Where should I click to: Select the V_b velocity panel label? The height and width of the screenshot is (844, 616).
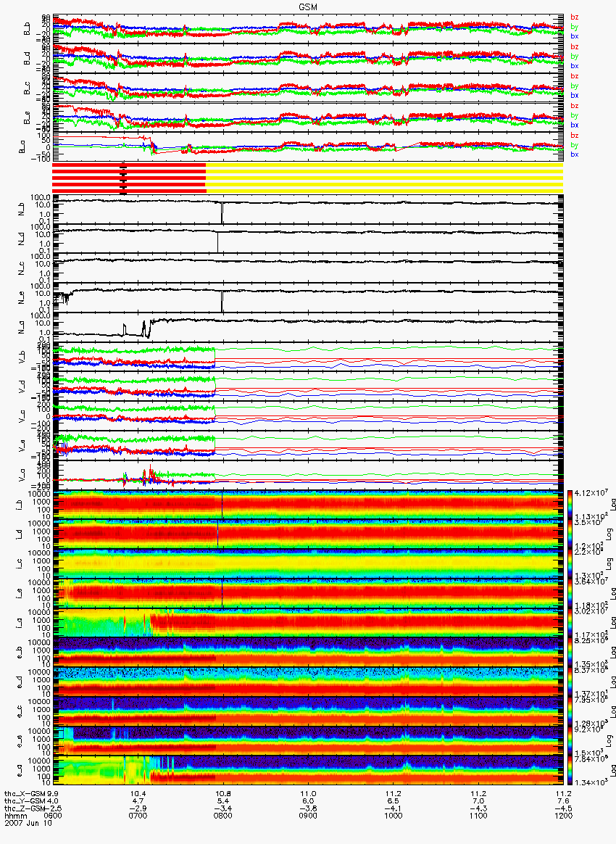(22, 357)
